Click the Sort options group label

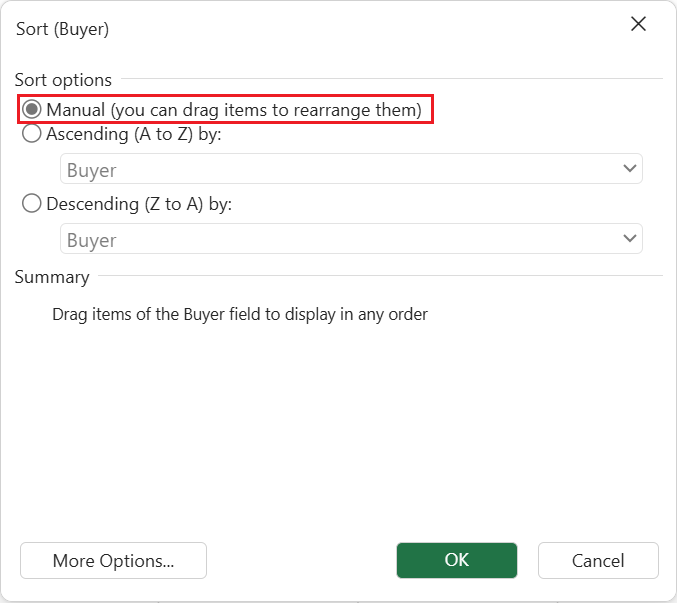pos(63,79)
